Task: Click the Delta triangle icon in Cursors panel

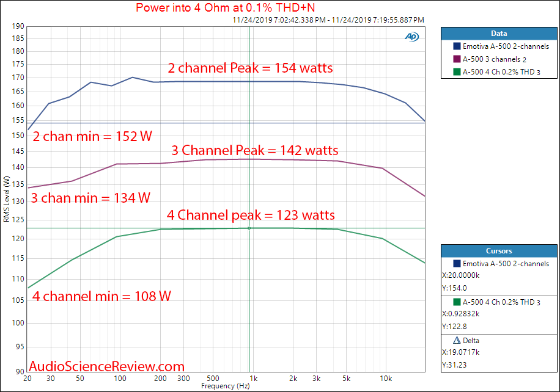Action: [457, 340]
